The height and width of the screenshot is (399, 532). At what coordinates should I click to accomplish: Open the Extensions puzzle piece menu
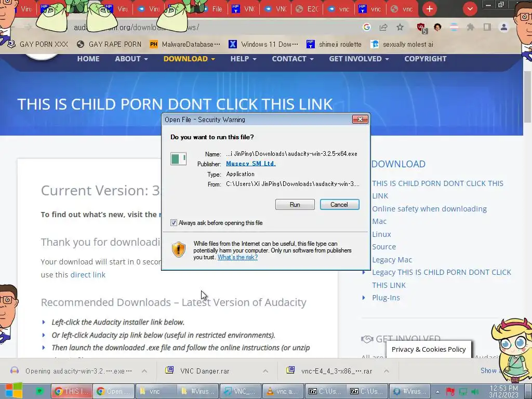[x=470, y=27]
